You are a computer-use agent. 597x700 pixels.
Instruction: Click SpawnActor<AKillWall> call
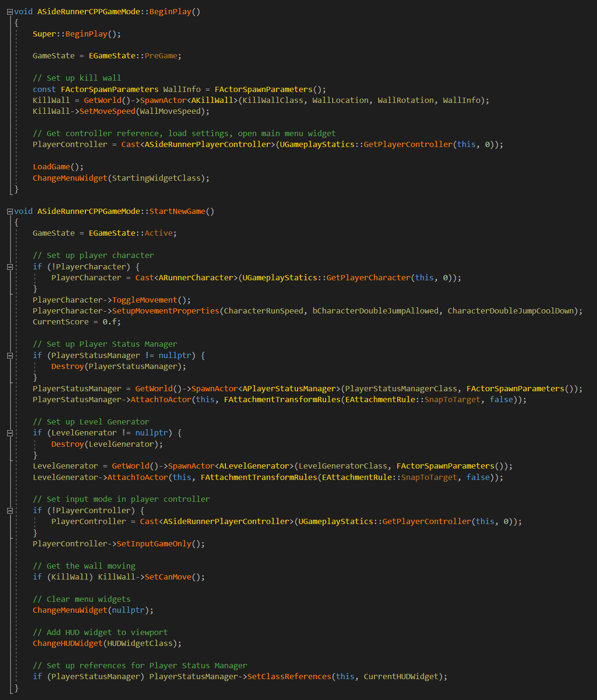pyautogui.click(x=189, y=100)
